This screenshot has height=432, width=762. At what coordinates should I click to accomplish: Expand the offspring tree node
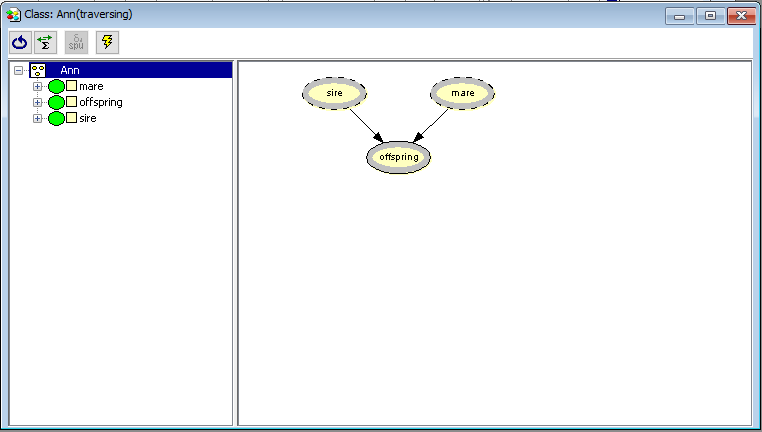(37, 103)
